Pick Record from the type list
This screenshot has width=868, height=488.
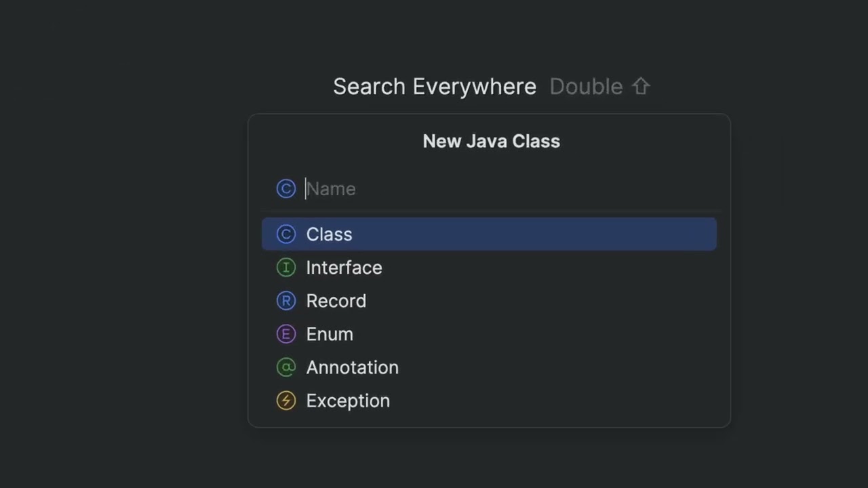tap(336, 301)
